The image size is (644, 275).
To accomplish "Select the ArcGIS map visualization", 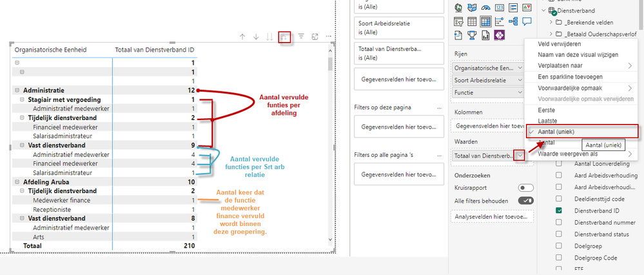I will point(459,8).
